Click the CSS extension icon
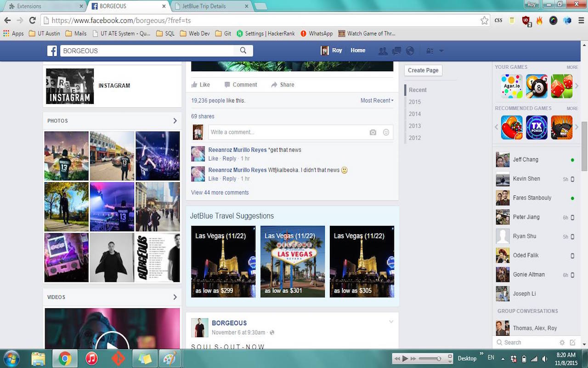 point(498,20)
